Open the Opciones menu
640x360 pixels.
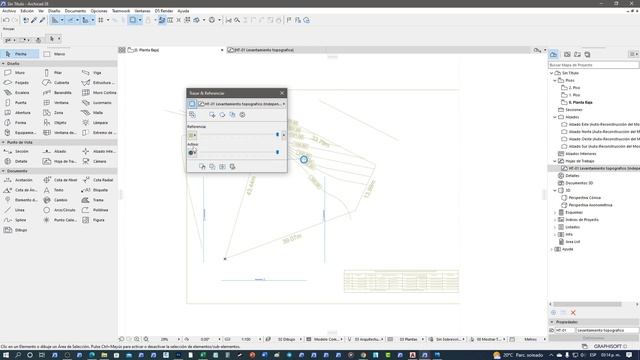[x=99, y=11]
